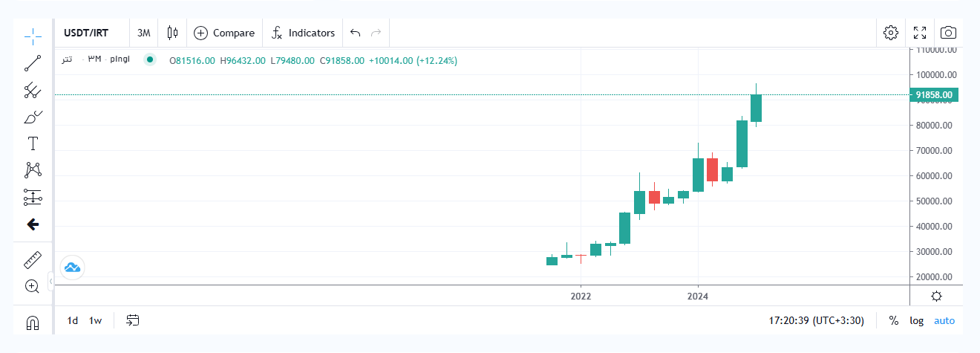The image size is (980, 353).
Task: Toggle magnet mode snapping
Action: [33, 323]
